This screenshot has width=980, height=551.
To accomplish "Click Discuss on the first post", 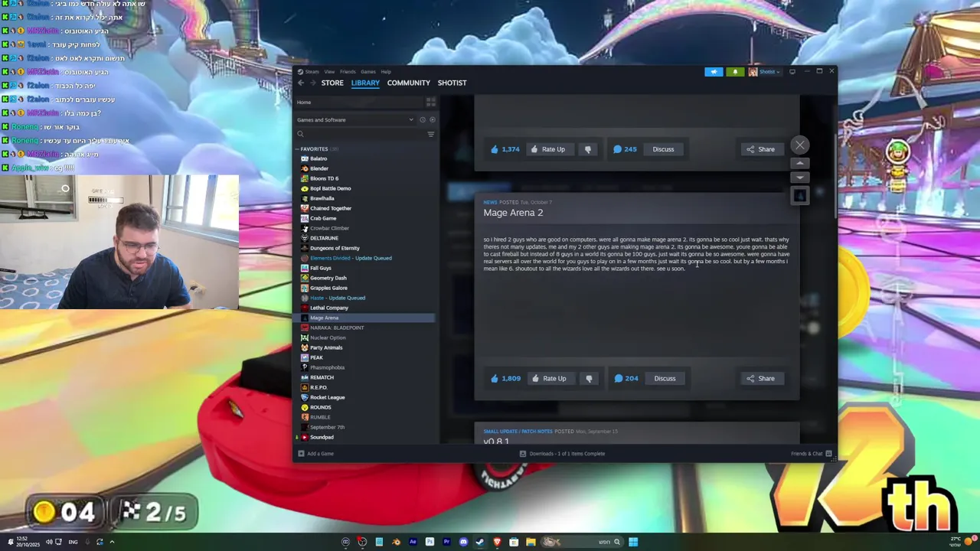I will [x=663, y=149].
